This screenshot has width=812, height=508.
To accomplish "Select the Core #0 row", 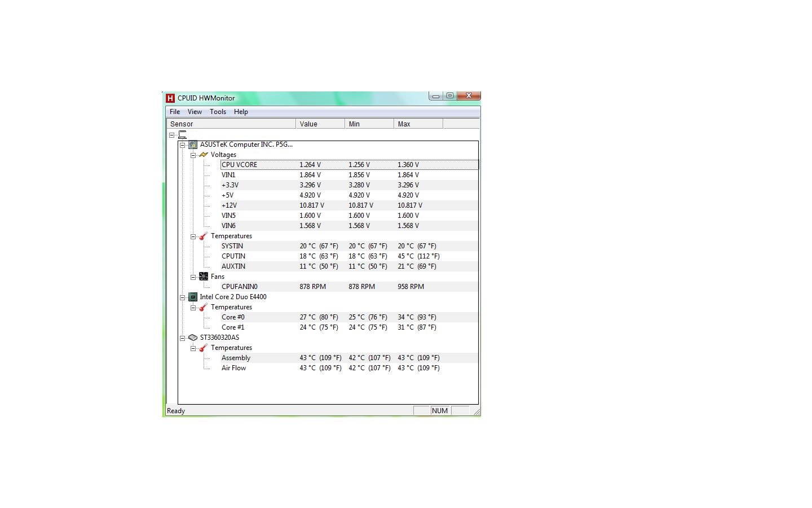I will (x=350, y=317).
